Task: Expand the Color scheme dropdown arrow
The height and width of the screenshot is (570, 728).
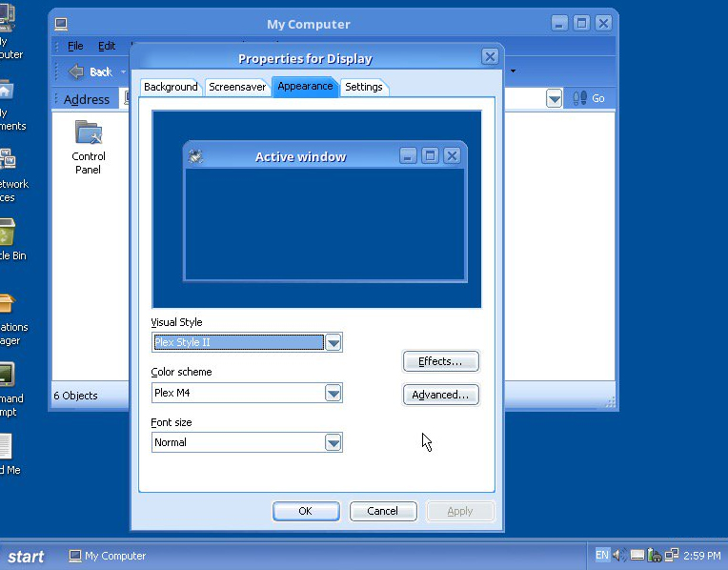Action: pos(334,394)
